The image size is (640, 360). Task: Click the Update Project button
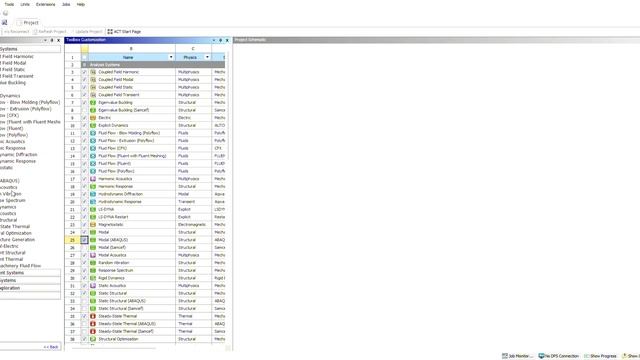[87, 31]
